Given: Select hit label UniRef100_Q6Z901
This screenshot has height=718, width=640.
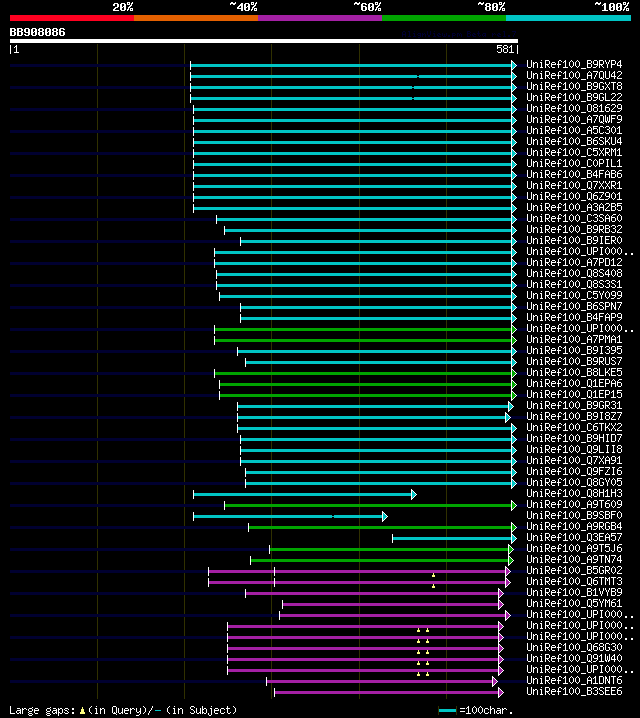Looking at the screenshot, I should (574, 196).
